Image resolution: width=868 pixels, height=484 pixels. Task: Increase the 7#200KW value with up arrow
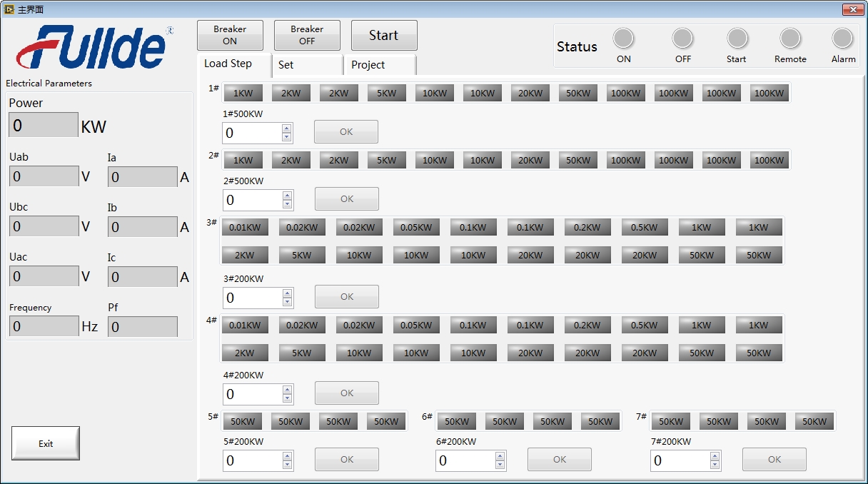click(715, 456)
